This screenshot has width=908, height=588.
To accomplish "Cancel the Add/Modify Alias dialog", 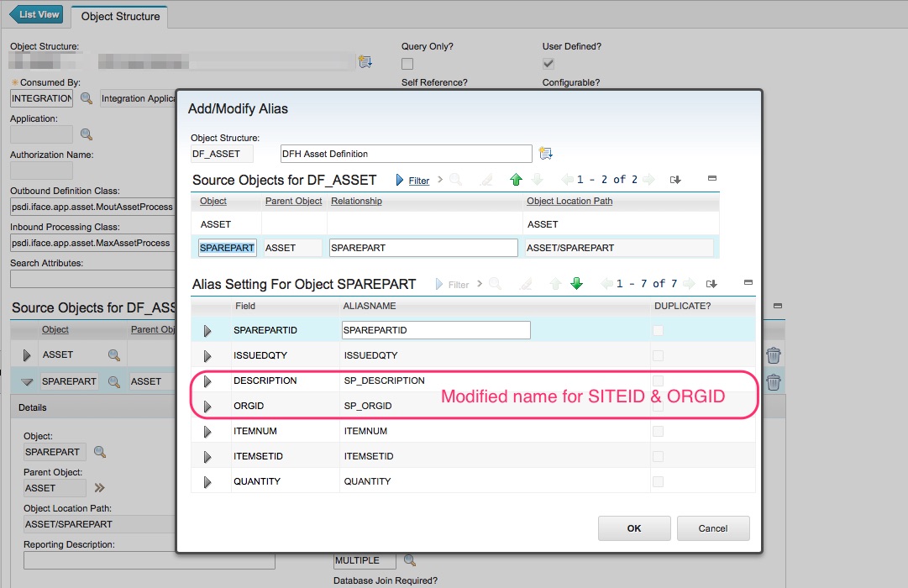I will (713, 528).
